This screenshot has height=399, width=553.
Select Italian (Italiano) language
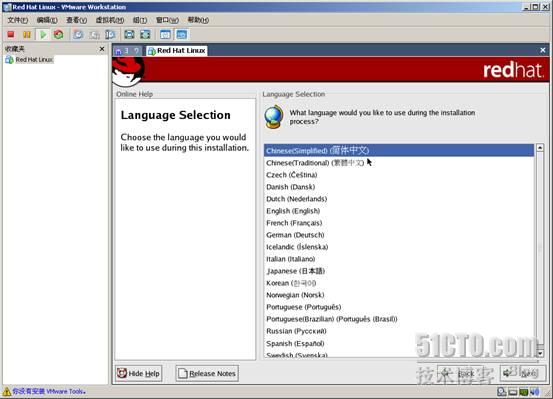(399, 259)
